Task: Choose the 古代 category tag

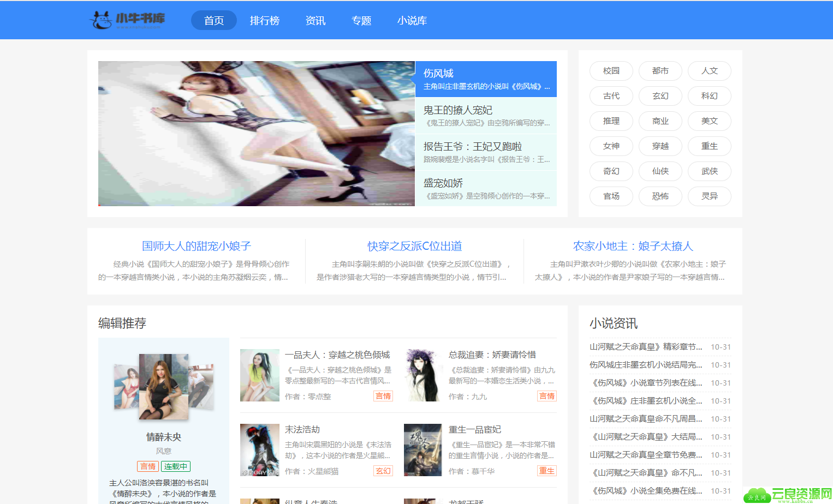Action: pos(611,96)
